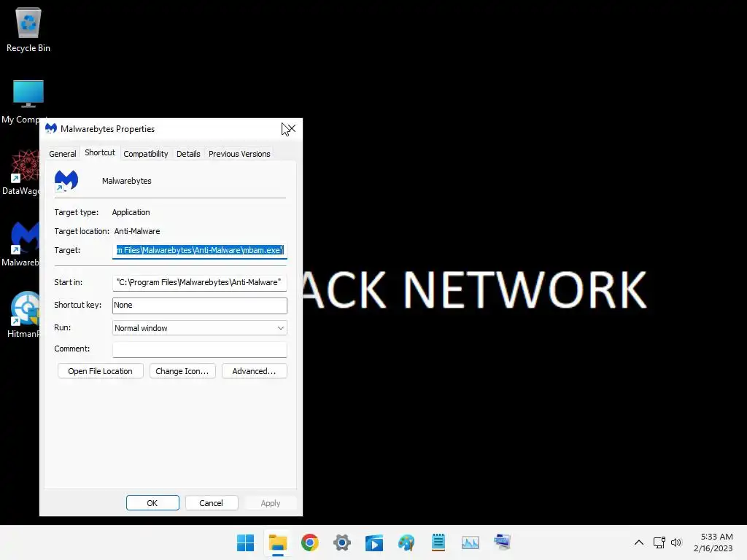The image size is (747, 560).
Task: Switch to the General tab
Action: [x=63, y=154]
